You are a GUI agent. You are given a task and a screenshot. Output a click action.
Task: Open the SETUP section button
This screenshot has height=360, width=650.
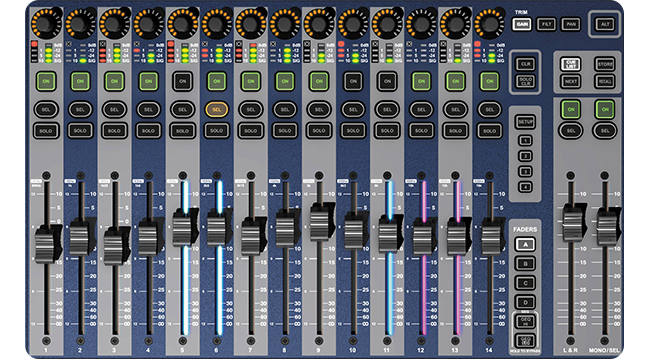525,122
